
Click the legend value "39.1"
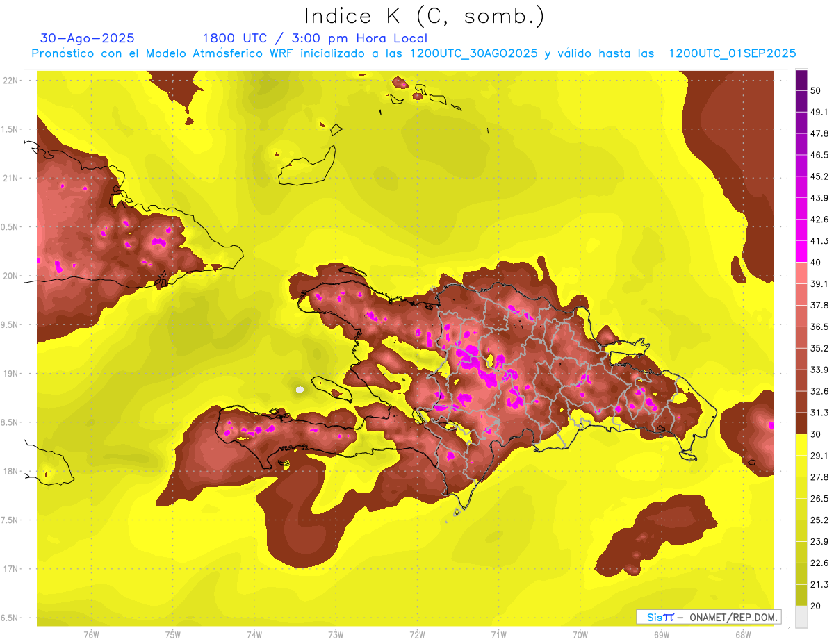click(819, 283)
